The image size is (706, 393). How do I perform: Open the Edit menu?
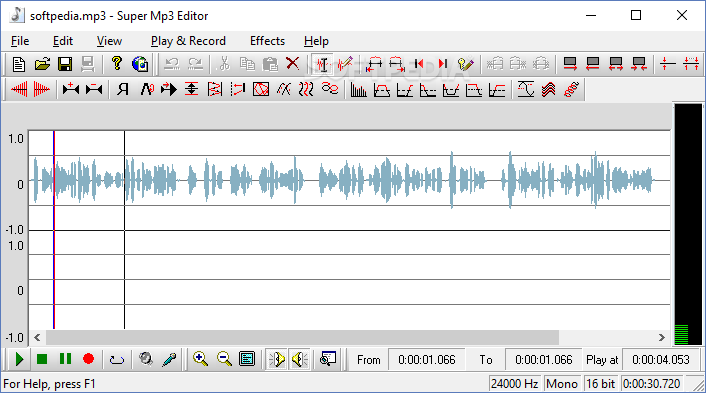tap(63, 41)
